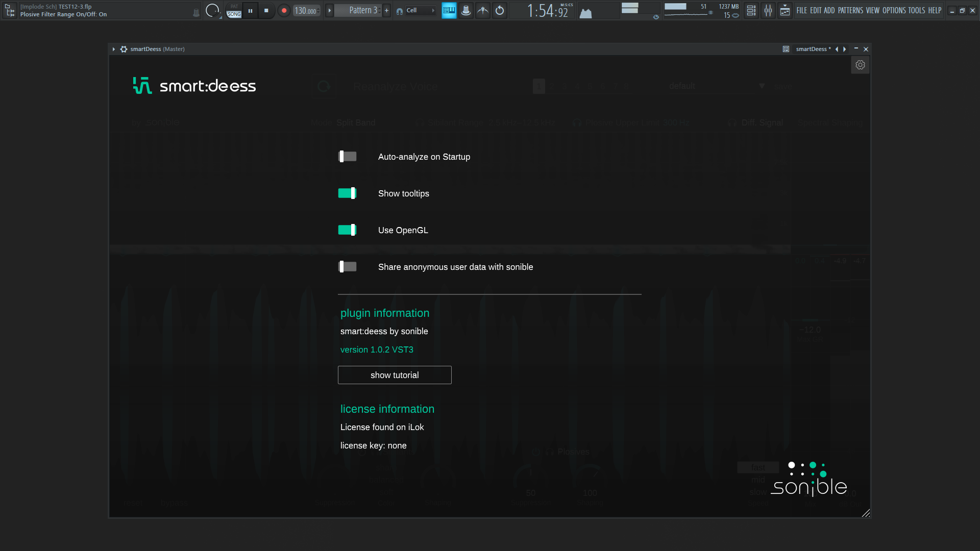Screen dimensions: 980x551
Task: Select the previous preset arrow
Action: coord(837,49)
